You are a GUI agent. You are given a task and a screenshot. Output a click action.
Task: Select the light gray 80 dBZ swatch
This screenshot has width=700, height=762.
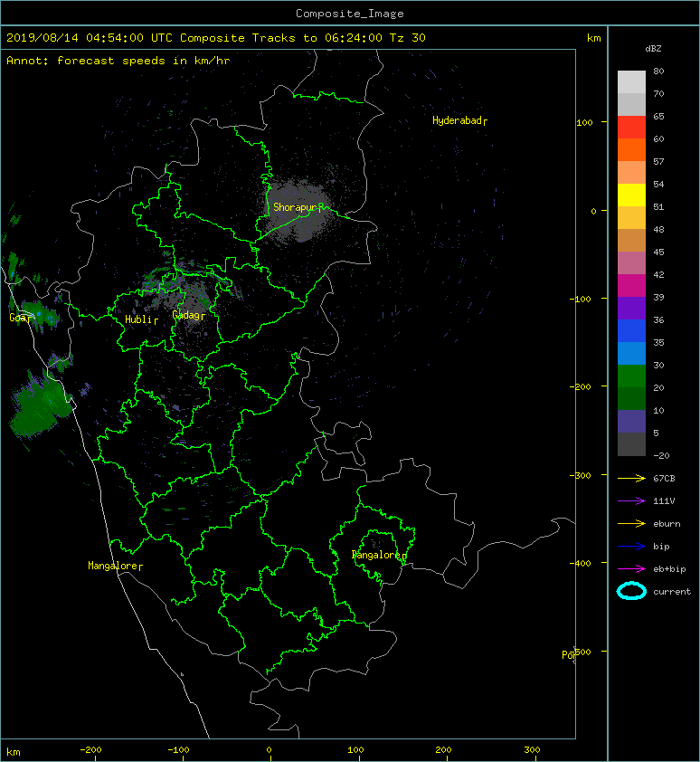tap(631, 81)
